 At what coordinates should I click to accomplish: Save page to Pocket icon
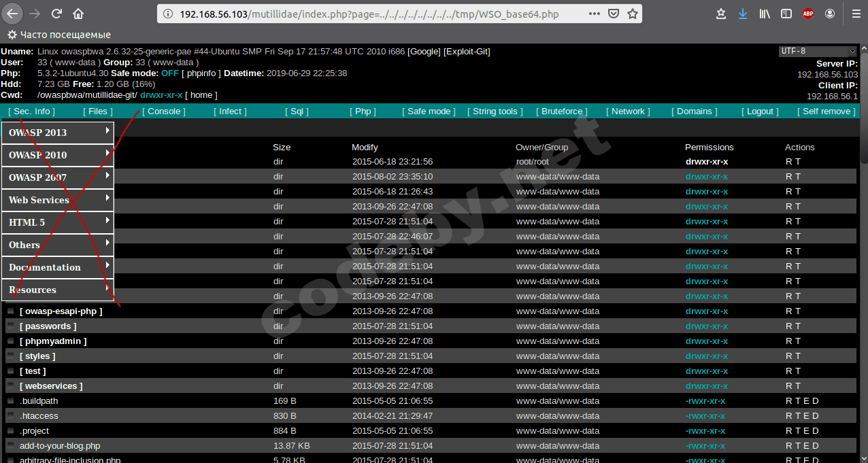click(x=614, y=14)
